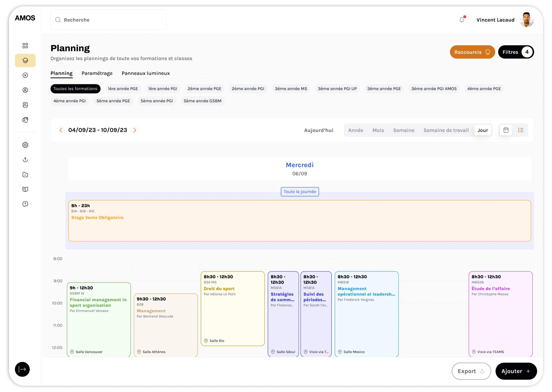Open the folder icon in sidebar

click(x=25, y=175)
